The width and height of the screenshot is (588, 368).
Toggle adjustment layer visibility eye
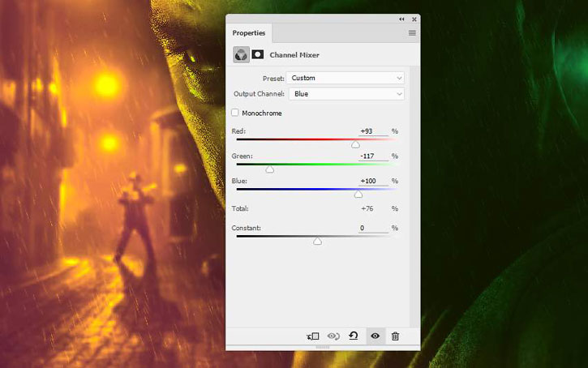375,336
